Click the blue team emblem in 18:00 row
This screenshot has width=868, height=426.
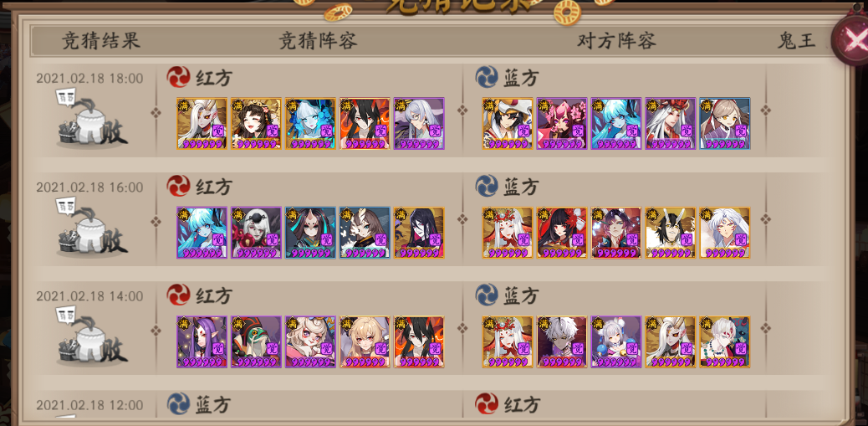[487, 77]
